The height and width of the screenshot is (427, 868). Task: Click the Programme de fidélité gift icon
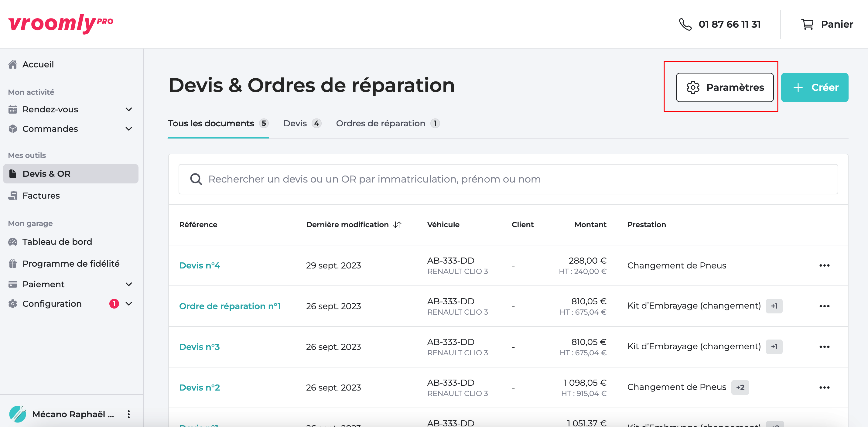[x=13, y=264]
